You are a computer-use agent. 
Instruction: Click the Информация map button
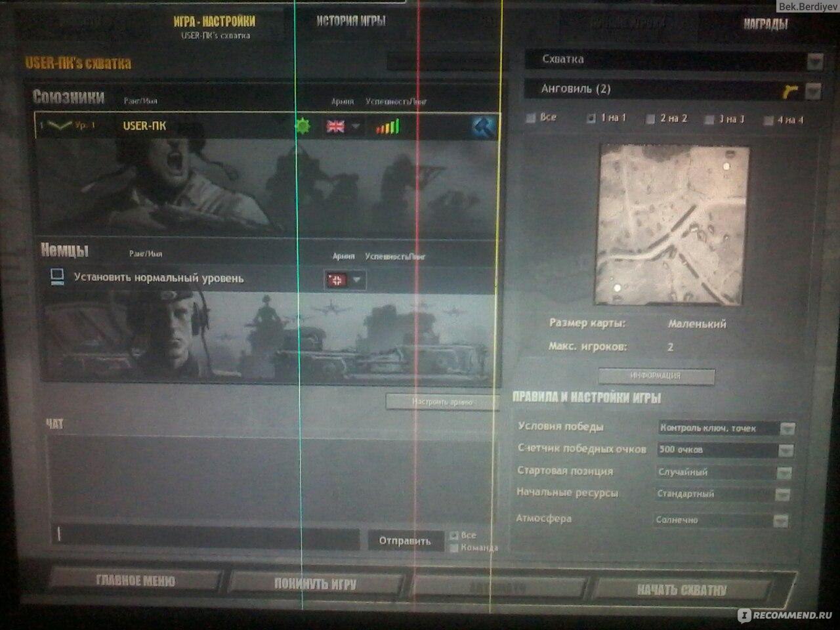coord(656,376)
